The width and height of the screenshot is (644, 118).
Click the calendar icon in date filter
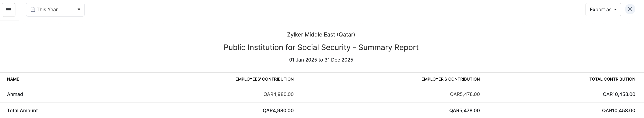[33, 10]
